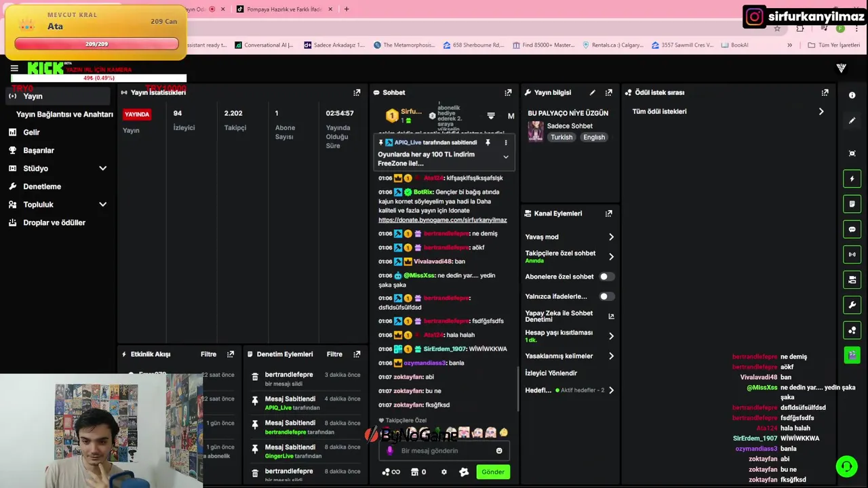Pop out the Yayın bilgisi panel
The height and width of the screenshot is (488, 868).
tap(608, 92)
